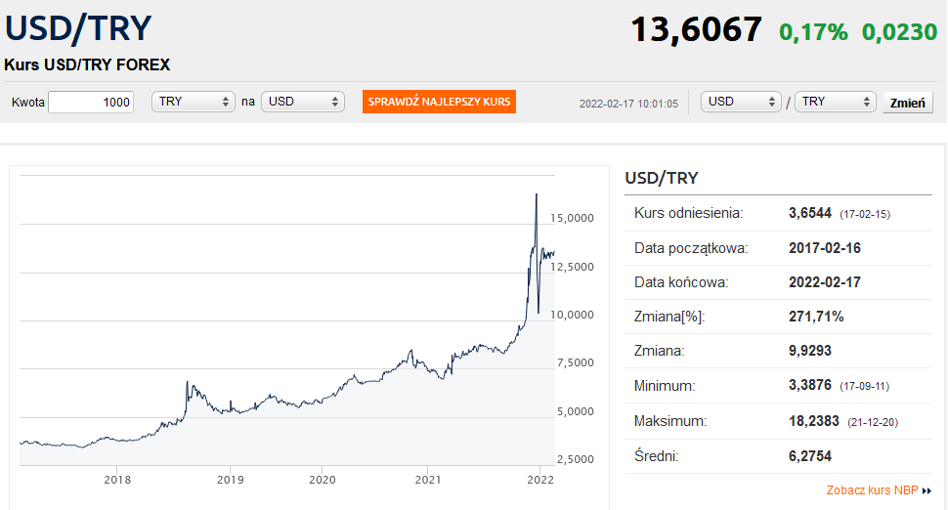Open the TRY dropdown next to Kwota

(194, 102)
